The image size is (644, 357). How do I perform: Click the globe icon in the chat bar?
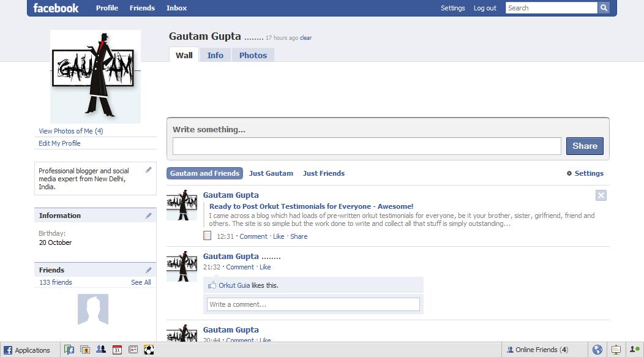(597, 350)
